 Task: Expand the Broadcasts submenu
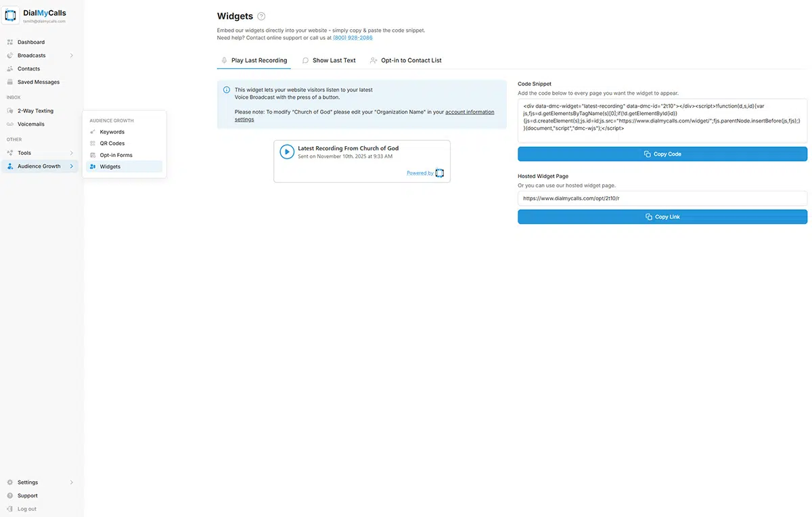coord(71,55)
